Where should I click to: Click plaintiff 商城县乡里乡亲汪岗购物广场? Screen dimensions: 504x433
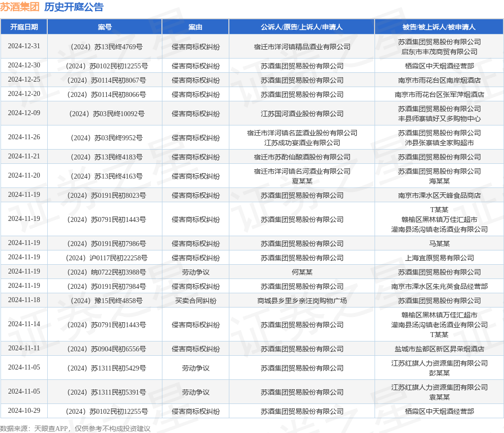pyautogui.click(x=302, y=301)
